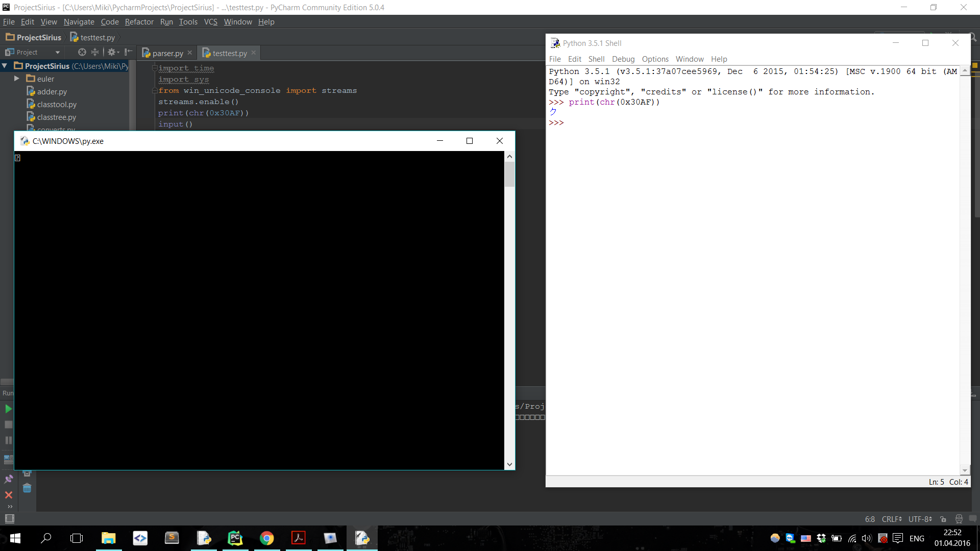Image resolution: width=980 pixels, height=551 pixels.
Task: Expand the euler folder
Action: point(17,79)
